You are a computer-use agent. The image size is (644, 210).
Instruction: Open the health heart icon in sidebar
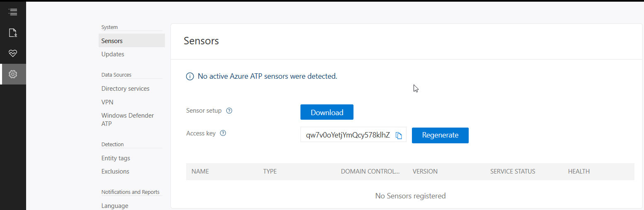coord(13,53)
